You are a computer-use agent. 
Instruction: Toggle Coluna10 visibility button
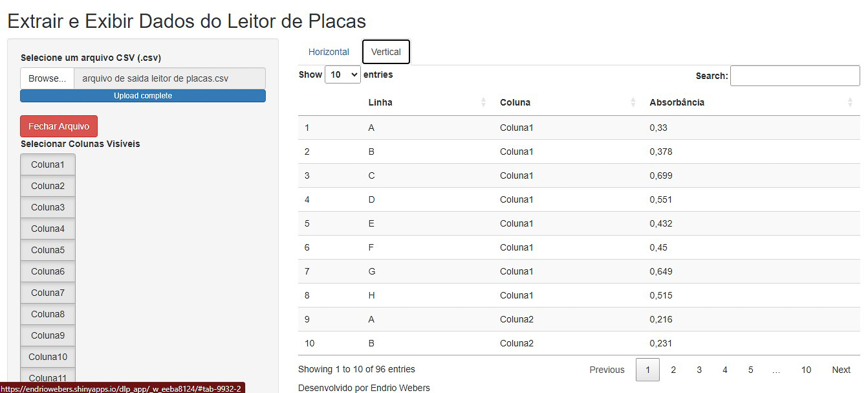(48, 357)
